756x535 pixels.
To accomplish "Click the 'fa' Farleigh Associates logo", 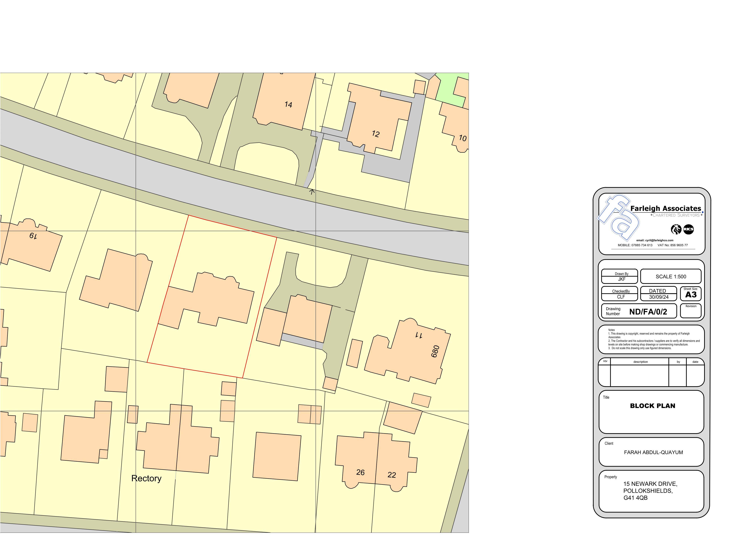I will [618, 218].
